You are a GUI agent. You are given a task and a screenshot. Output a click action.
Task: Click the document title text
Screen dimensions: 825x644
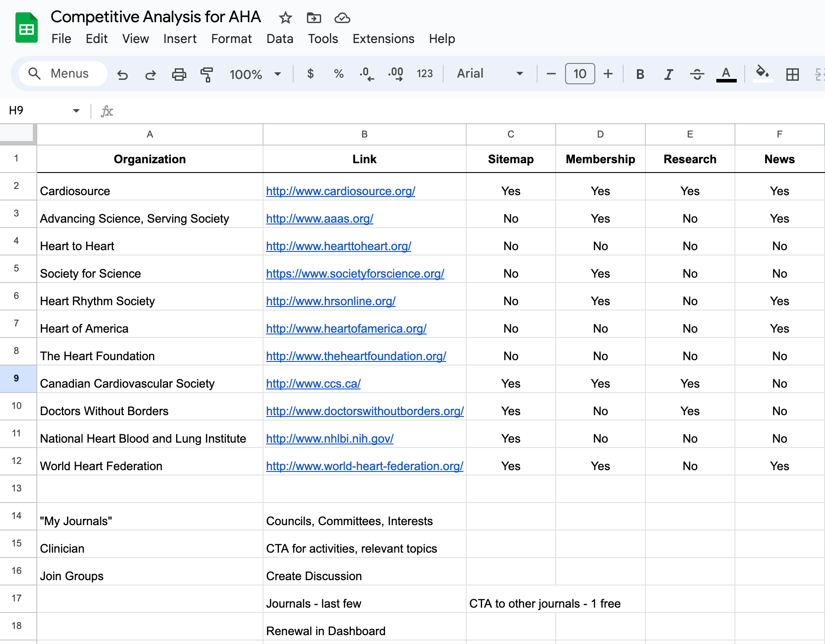tap(156, 17)
